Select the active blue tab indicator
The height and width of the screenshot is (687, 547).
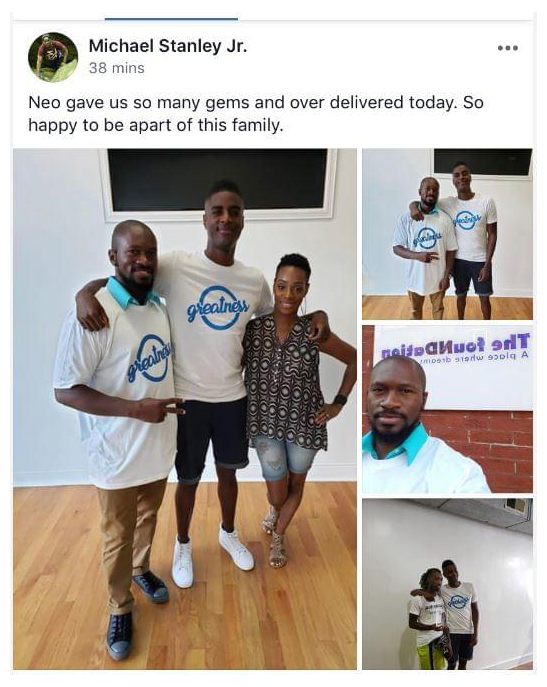(x=171, y=18)
